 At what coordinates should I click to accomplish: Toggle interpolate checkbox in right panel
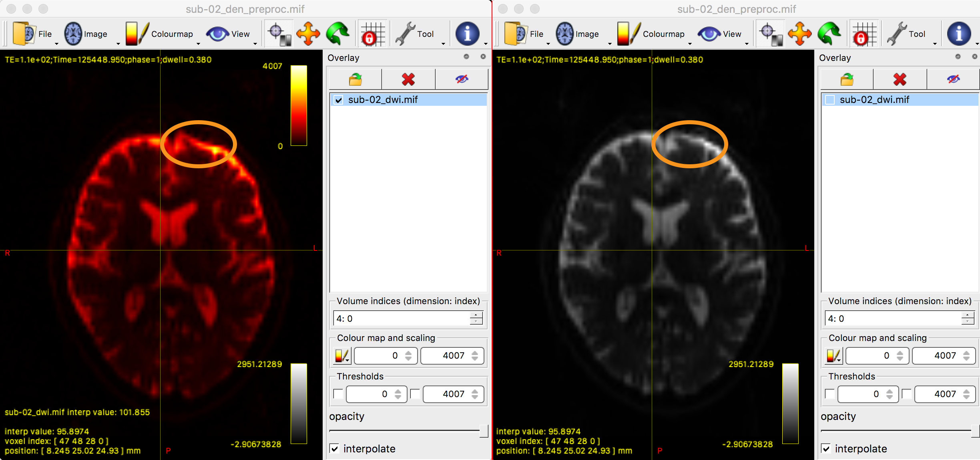point(826,449)
